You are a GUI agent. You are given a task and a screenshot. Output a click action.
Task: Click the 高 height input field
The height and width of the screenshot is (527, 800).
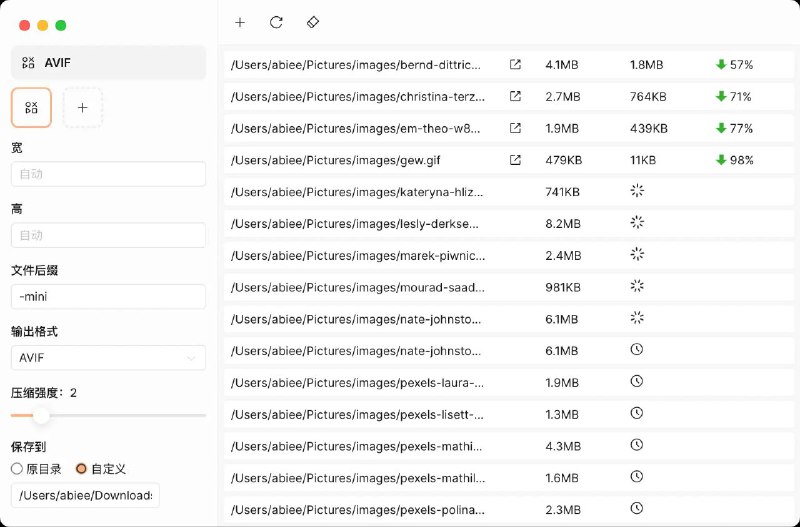coord(108,235)
